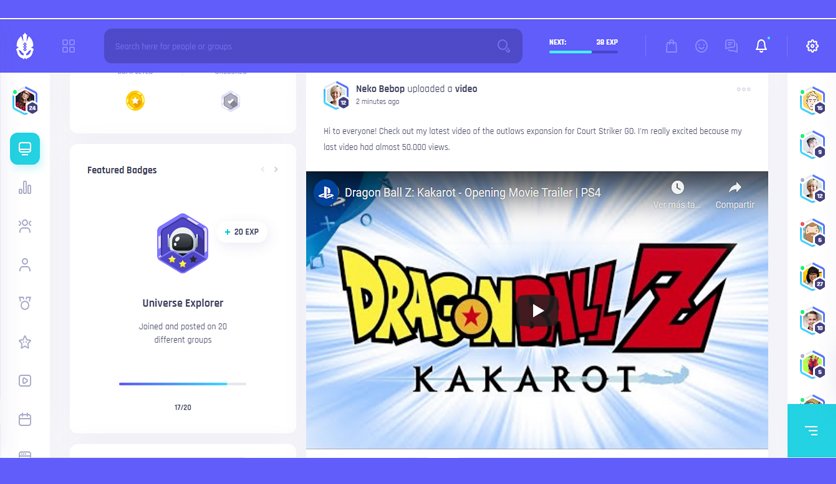Open the Streams play-box sidebar icon
The width and height of the screenshot is (836, 484).
tap(25, 381)
